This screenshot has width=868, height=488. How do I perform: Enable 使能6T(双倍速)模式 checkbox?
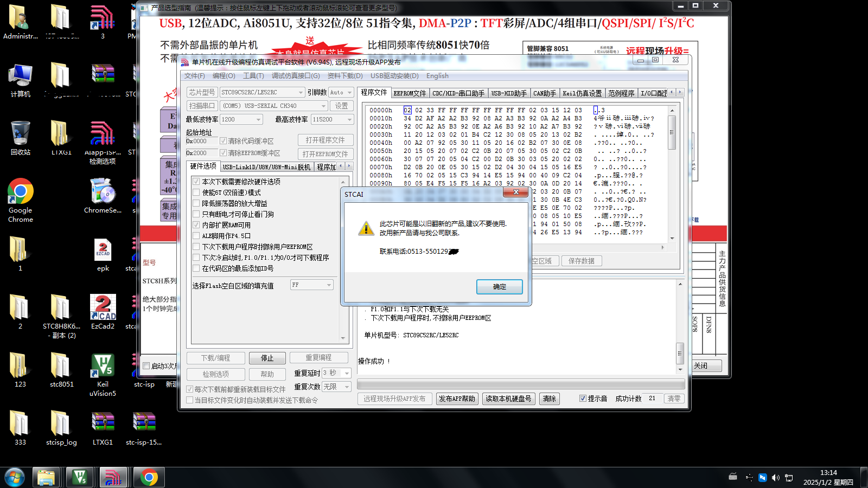point(196,192)
